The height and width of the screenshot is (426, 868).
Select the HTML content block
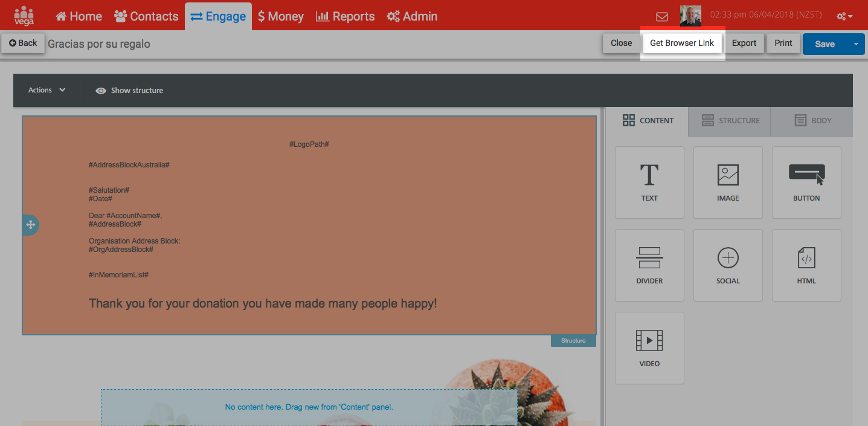(806, 265)
